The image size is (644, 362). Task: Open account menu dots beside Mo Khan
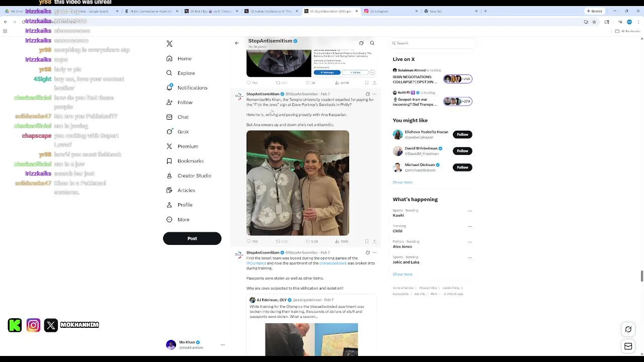tap(222, 345)
